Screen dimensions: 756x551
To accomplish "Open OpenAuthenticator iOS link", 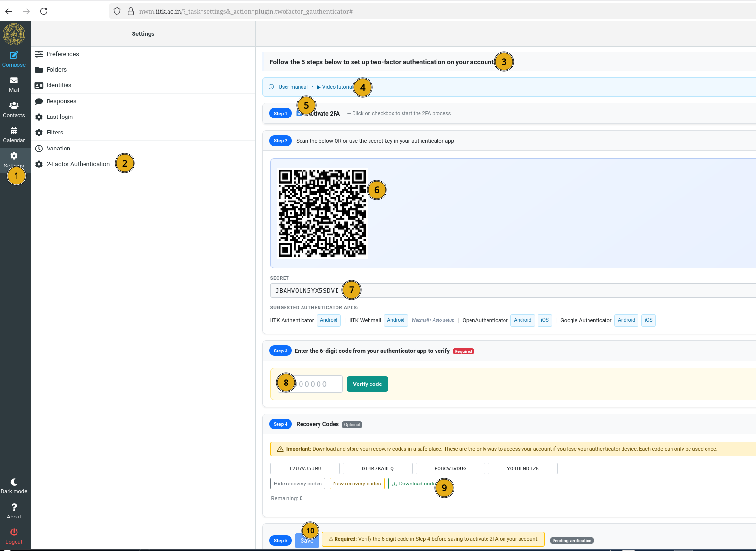I will tap(545, 320).
